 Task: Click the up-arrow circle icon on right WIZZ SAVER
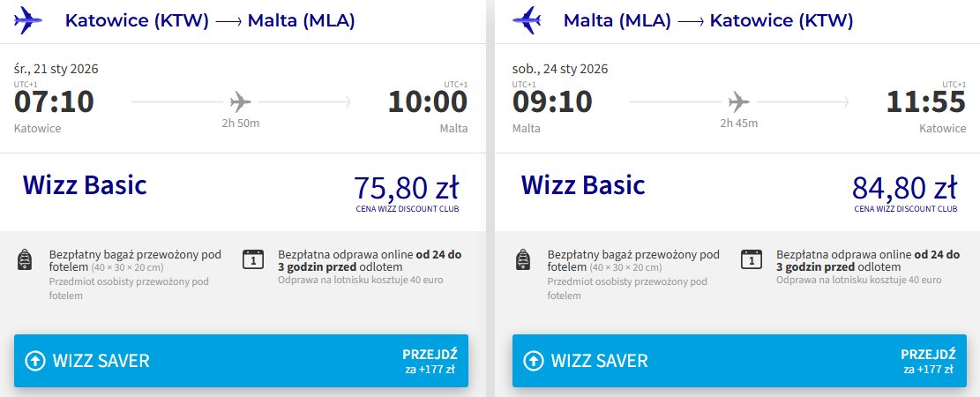tap(534, 361)
